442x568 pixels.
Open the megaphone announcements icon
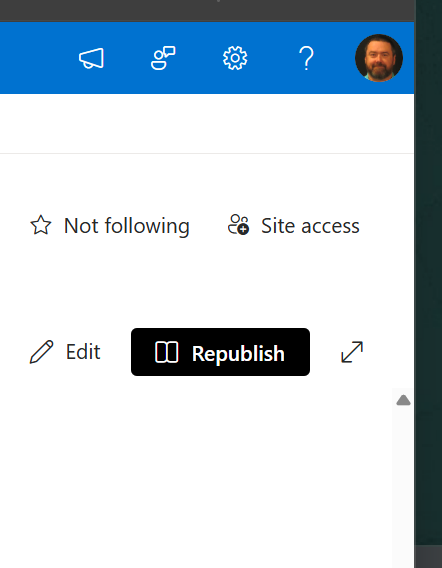coord(91,58)
